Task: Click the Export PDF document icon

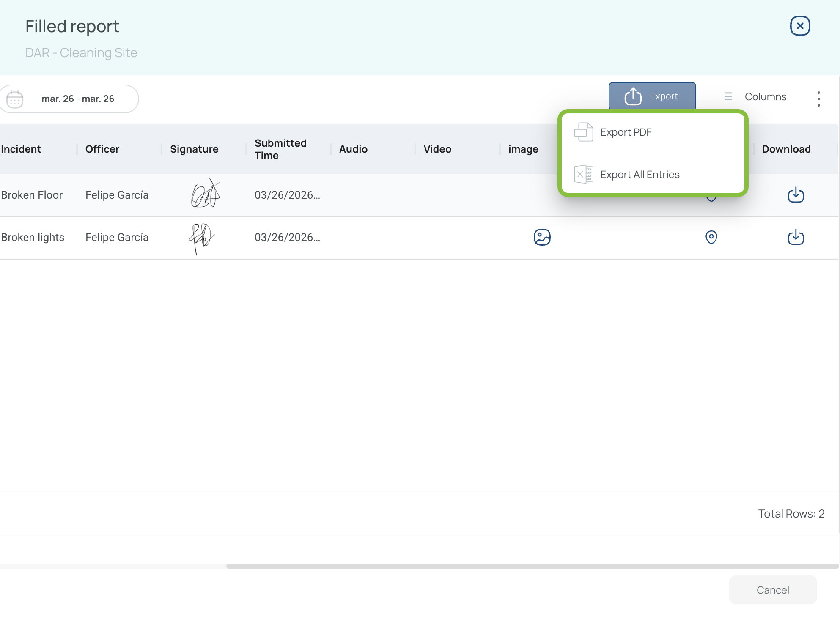Action: point(583,132)
